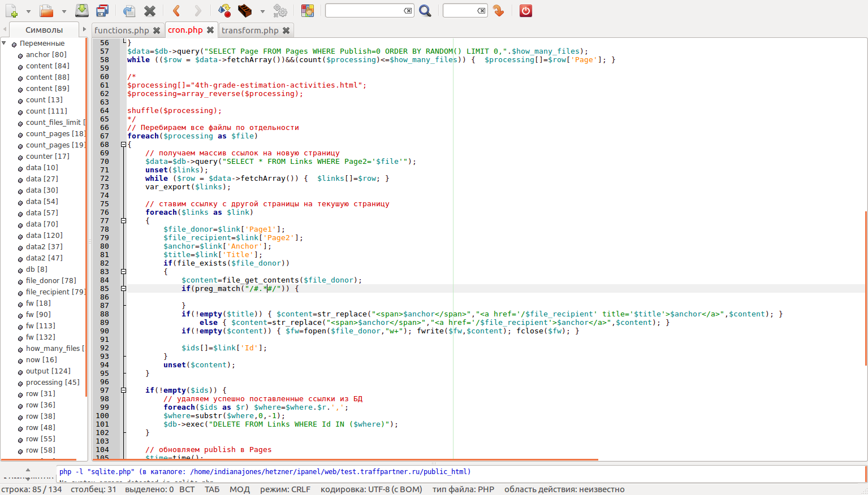
Task: Open the color chooser
Action: click(x=307, y=11)
